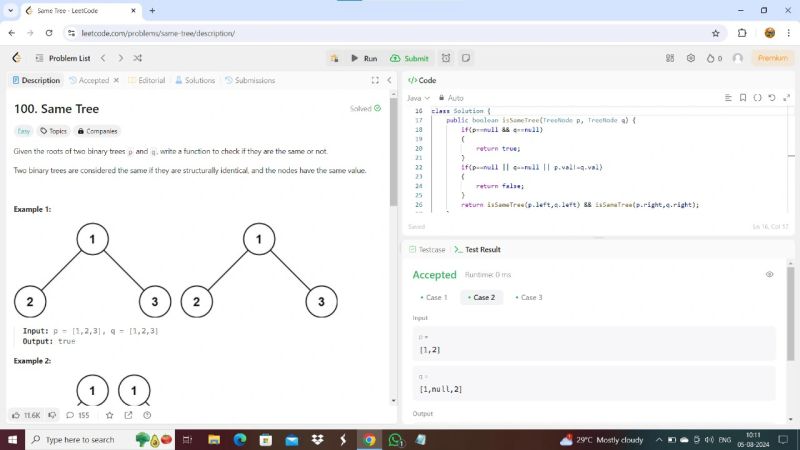The width and height of the screenshot is (800, 450).
Task: Select Case 1 result
Action: [x=434, y=297]
